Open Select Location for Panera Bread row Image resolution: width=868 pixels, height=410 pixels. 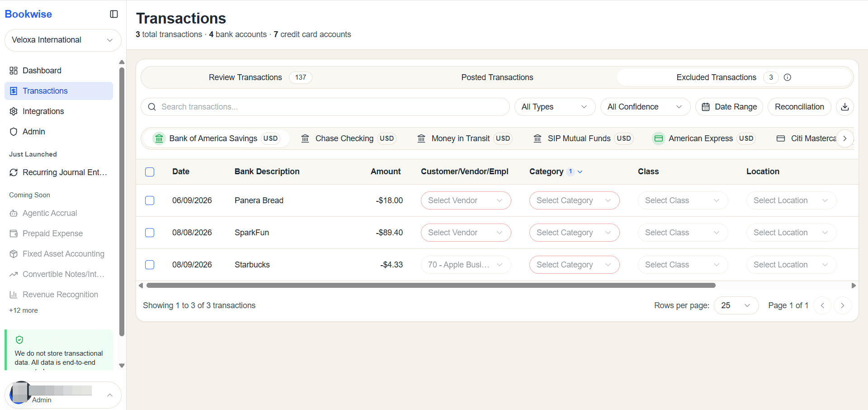791,200
